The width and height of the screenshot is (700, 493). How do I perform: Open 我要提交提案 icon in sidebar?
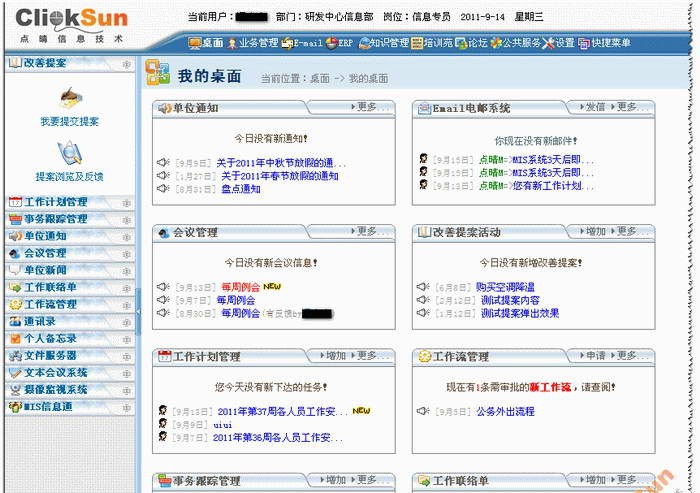(x=71, y=98)
